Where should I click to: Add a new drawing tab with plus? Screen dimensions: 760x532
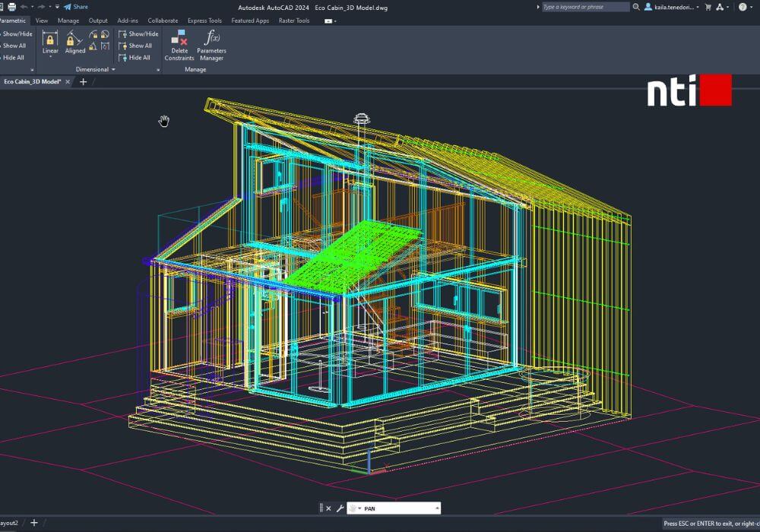pyautogui.click(x=84, y=81)
